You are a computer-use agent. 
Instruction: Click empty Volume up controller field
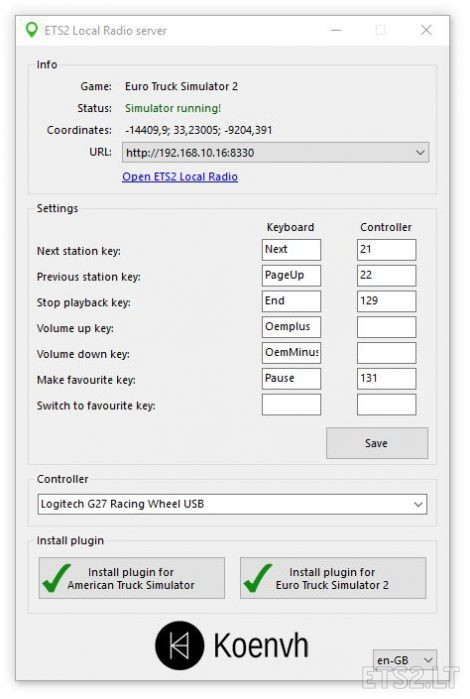[387, 327]
